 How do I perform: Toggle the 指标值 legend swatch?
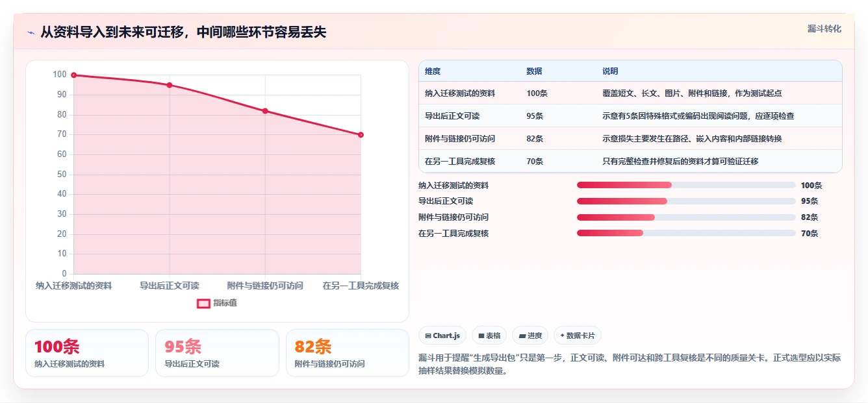[203, 303]
